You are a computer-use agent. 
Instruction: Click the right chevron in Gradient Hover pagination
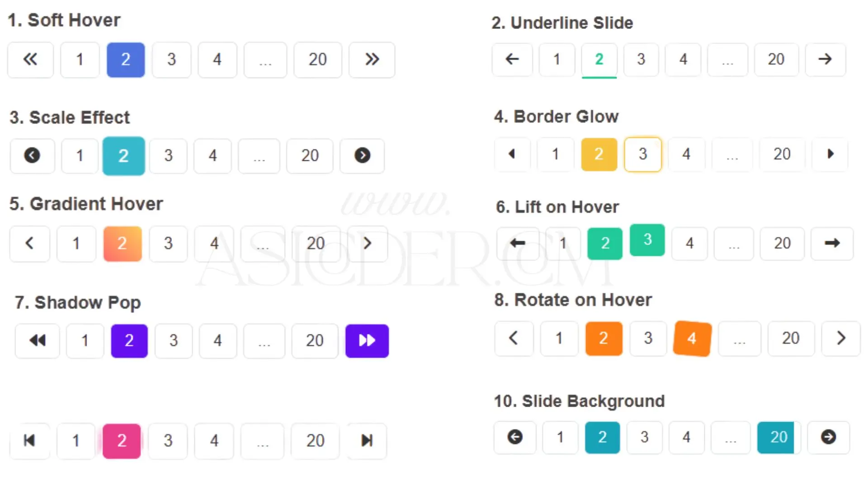tap(368, 244)
